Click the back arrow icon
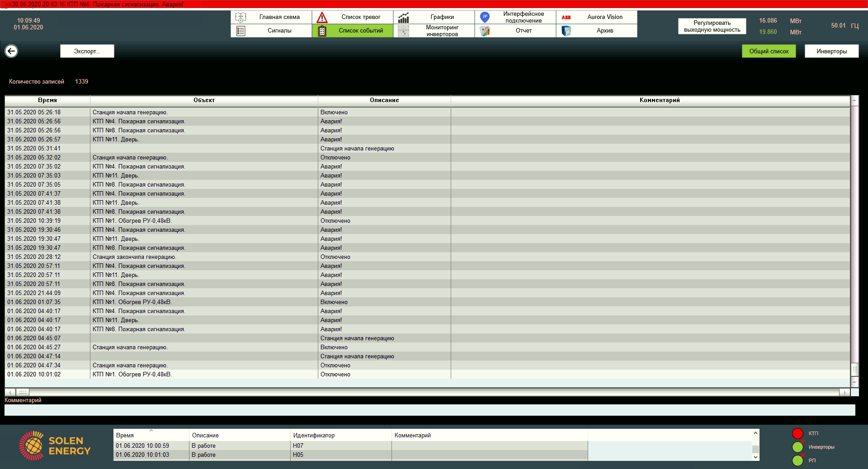868x469 pixels. tap(11, 51)
